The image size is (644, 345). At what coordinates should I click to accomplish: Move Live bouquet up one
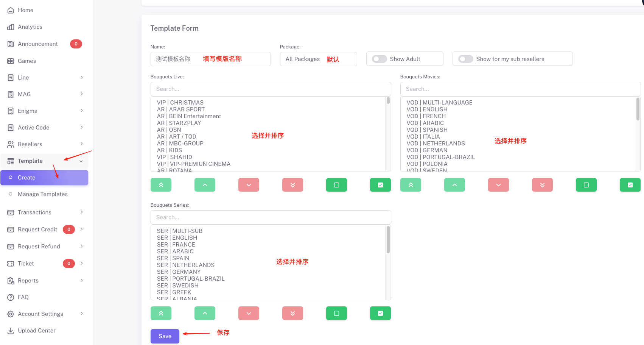(205, 185)
